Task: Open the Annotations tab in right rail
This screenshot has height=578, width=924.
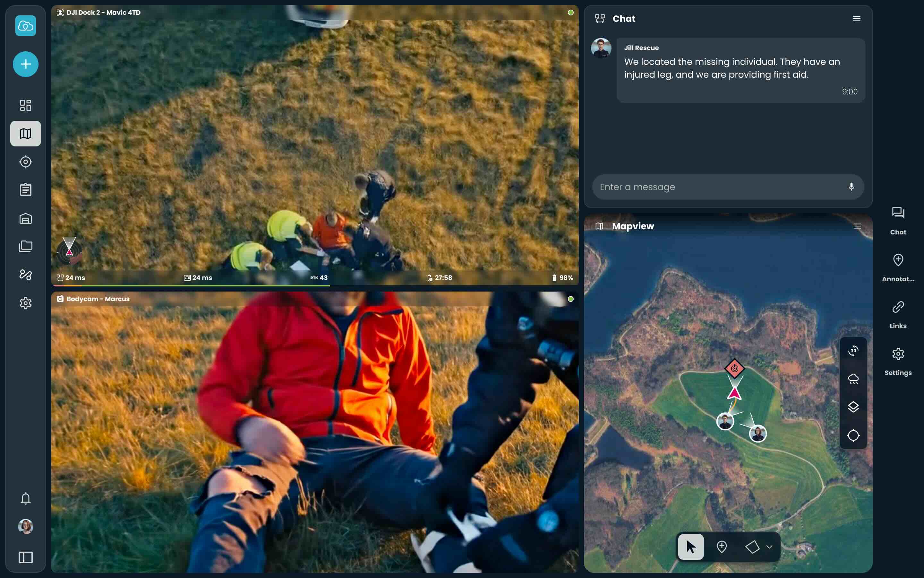Action: 898,268
